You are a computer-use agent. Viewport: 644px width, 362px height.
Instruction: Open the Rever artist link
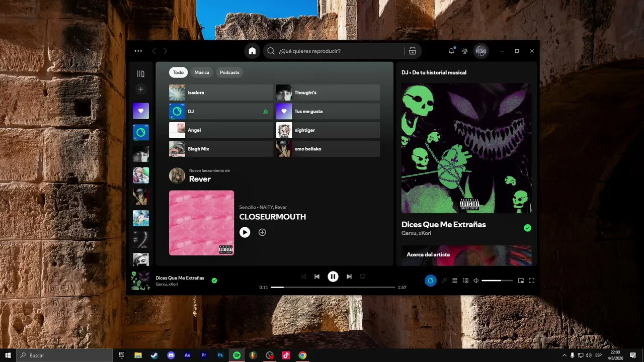(x=200, y=179)
